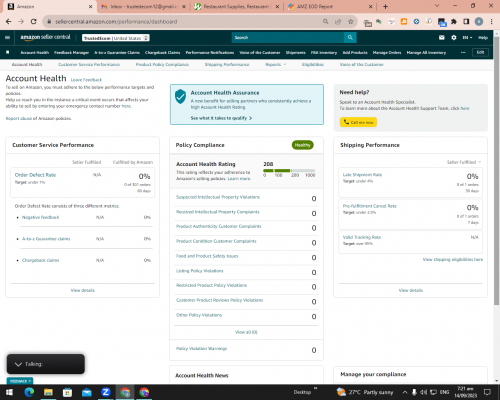This screenshot has width=500, height=400.
Task: Reload the page with the refresh icon
Action: click(x=33, y=21)
